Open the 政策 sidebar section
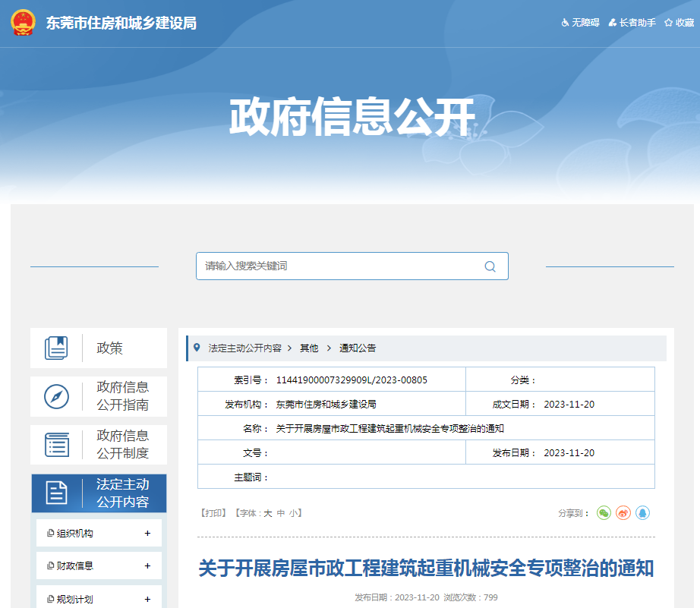The height and width of the screenshot is (608, 700). coord(99,348)
